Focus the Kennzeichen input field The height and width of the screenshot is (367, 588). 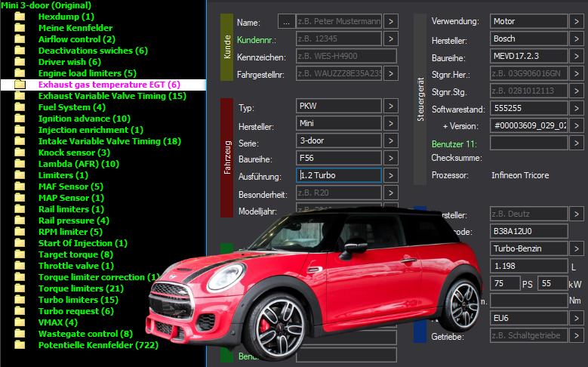pos(346,56)
